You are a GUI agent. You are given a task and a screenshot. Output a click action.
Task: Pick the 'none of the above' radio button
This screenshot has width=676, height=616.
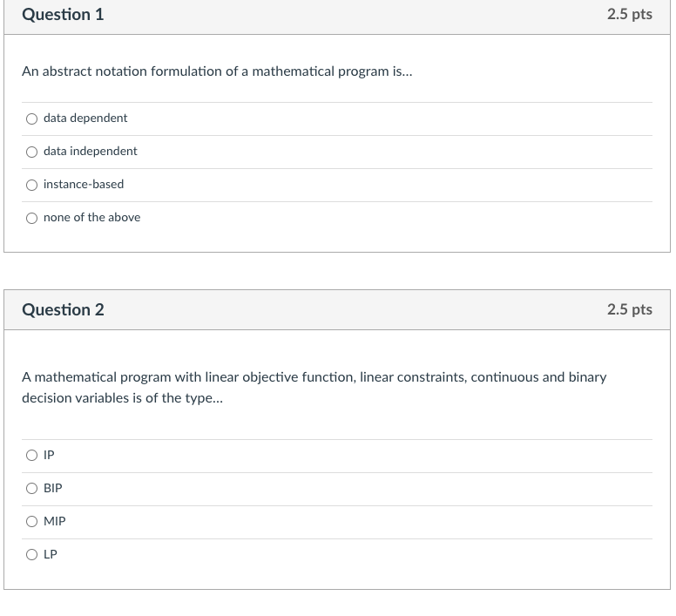(x=31, y=218)
